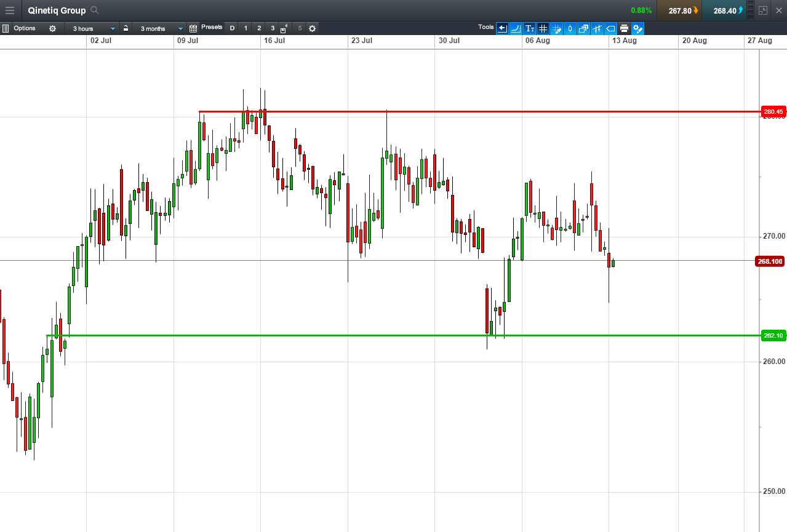This screenshot has width=787, height=532.
Task: Open the hamburger main menu
Action: coord(10,10)
